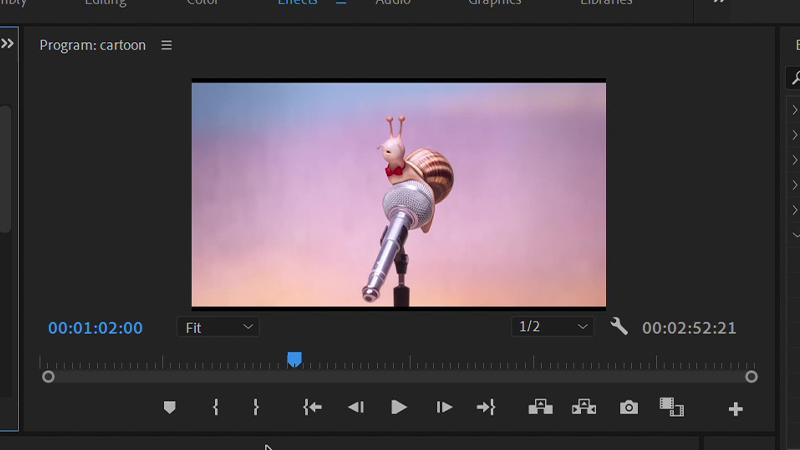Play the cartoon sequence
The height and width of the screenshot is (450, 800).
(x=398, y=407)
